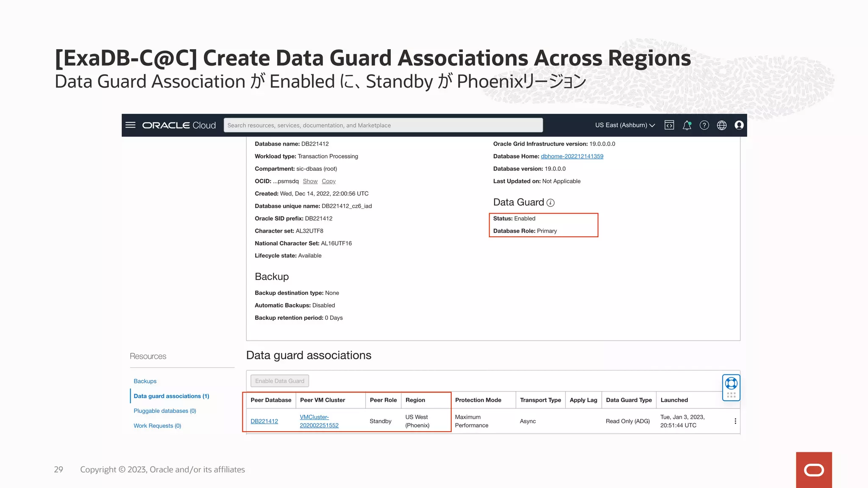The image size is (868, 488).
Task: Click the Created: Wed, Dec 14, 2022 timestamp
Action: point(312,194)
